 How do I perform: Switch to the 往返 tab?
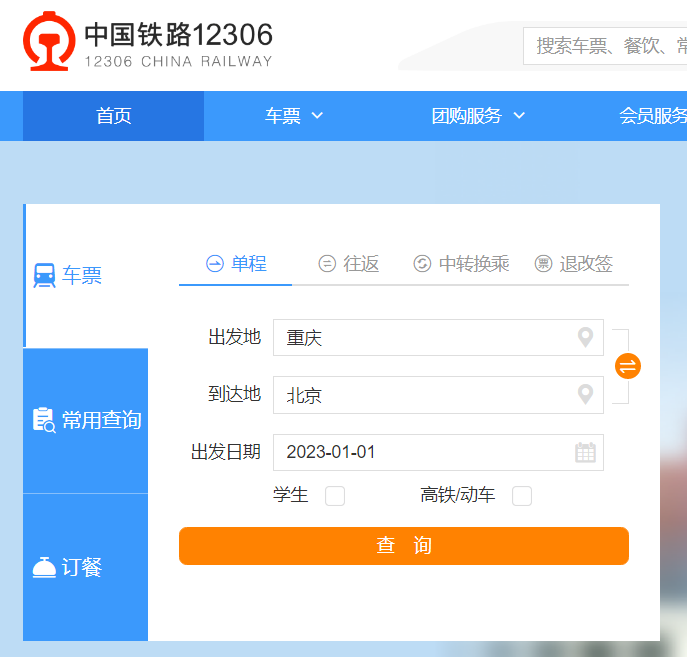pyautogui.click(x=349, y=264)
